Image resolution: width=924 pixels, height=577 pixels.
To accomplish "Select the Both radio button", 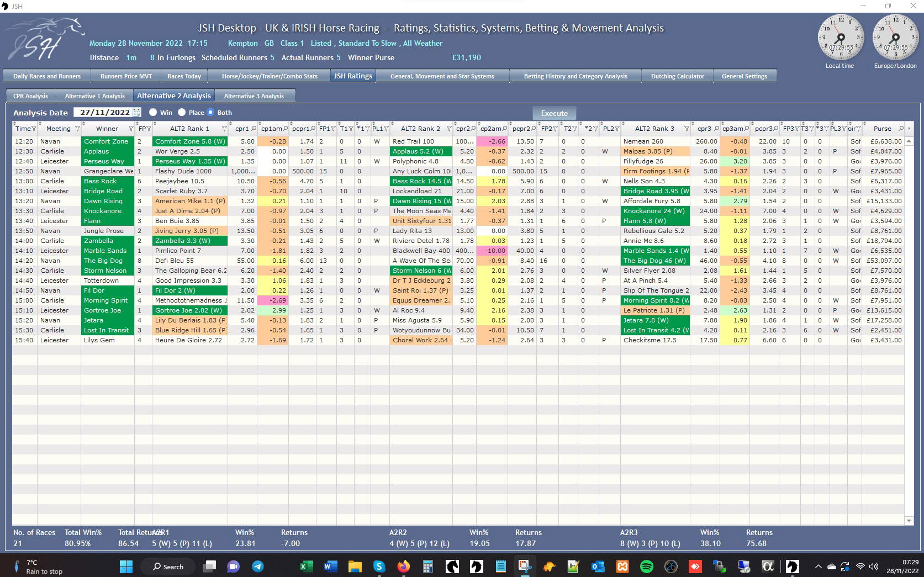I will (210, 112).
